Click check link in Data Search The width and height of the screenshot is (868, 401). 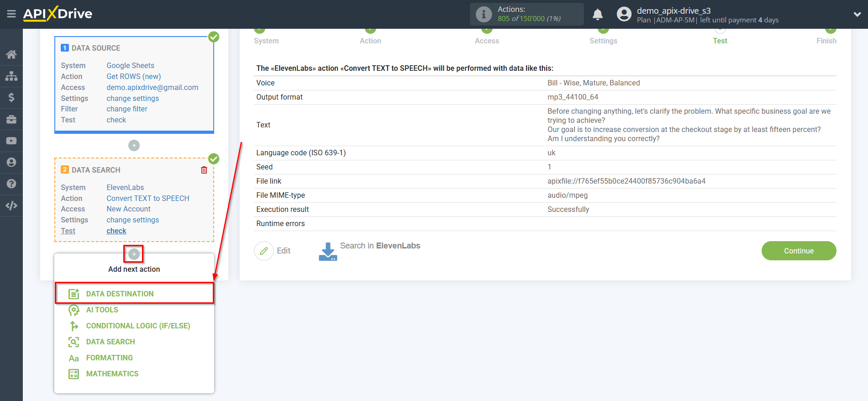tap(116, 231)
